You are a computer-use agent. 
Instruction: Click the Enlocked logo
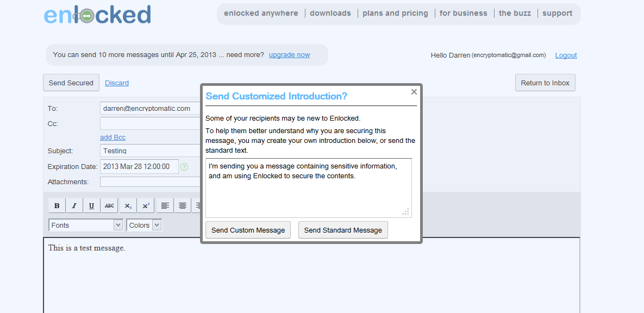coord(97,15)
